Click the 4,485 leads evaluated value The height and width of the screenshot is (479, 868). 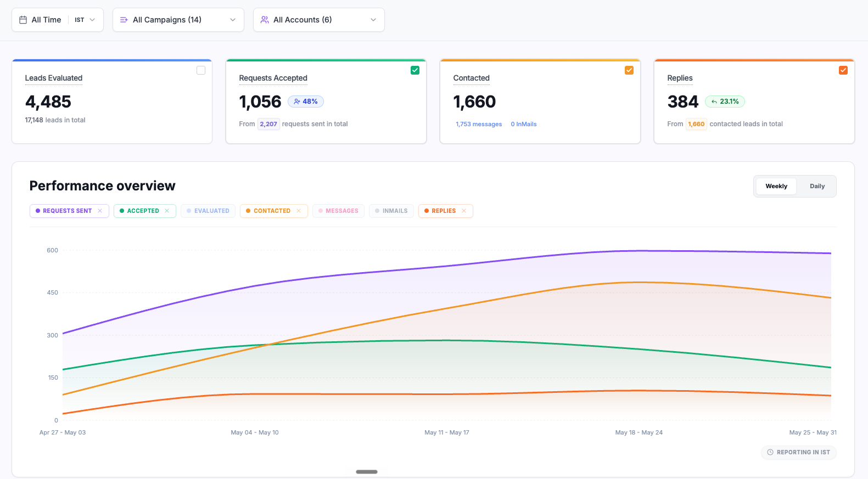(48, 102)
